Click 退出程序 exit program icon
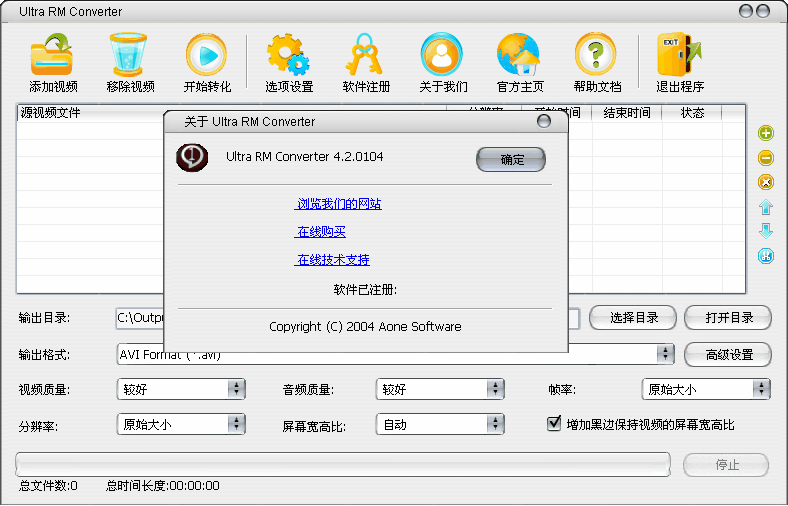 679,56
